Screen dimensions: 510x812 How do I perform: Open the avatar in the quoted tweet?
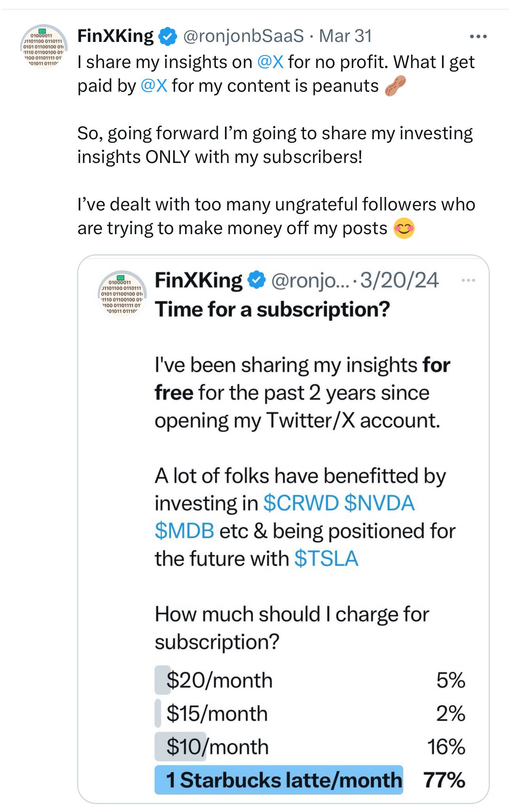(x=122, y=294)
